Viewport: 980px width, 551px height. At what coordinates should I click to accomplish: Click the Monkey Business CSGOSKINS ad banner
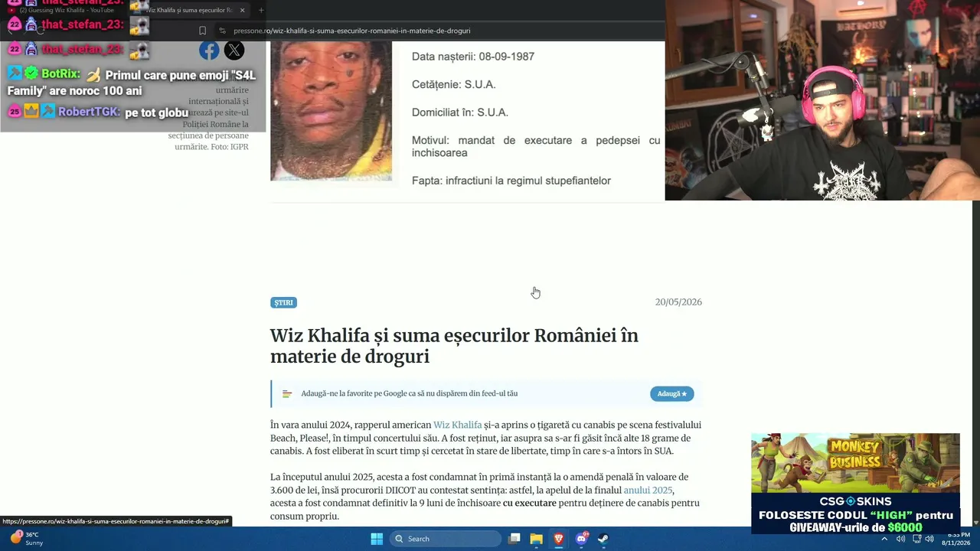coord(855,484)
